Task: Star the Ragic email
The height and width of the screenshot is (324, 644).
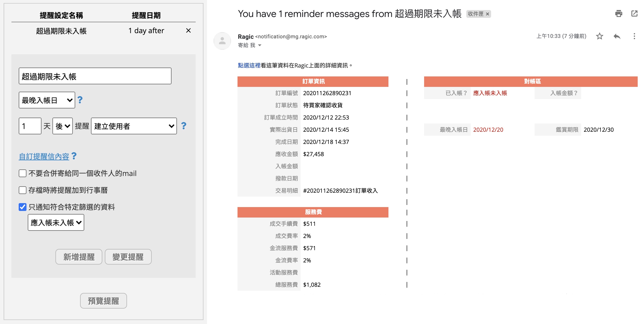Action: 599,36
